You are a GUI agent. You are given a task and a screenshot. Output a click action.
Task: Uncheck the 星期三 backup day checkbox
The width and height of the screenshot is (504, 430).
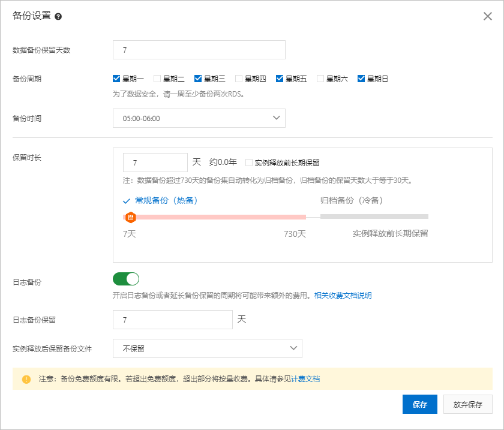pos(198,79)
